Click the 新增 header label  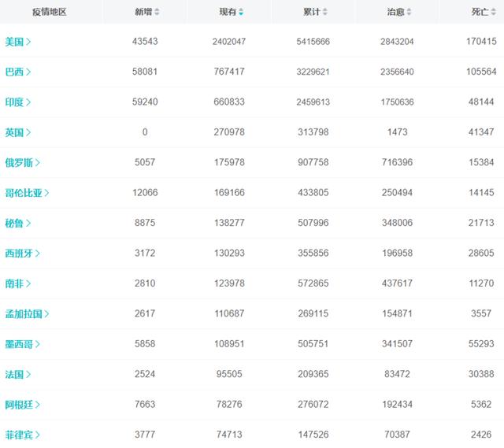click(143, 13)
